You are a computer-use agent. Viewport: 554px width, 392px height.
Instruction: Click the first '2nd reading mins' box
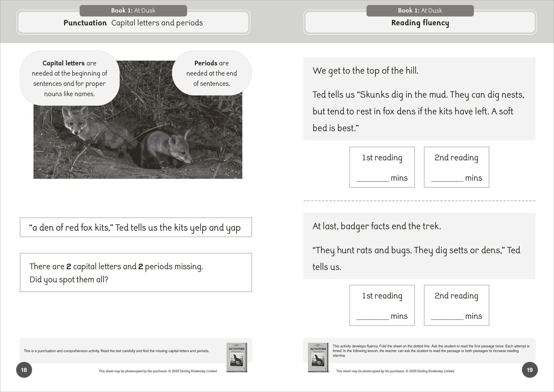point(456,167)
